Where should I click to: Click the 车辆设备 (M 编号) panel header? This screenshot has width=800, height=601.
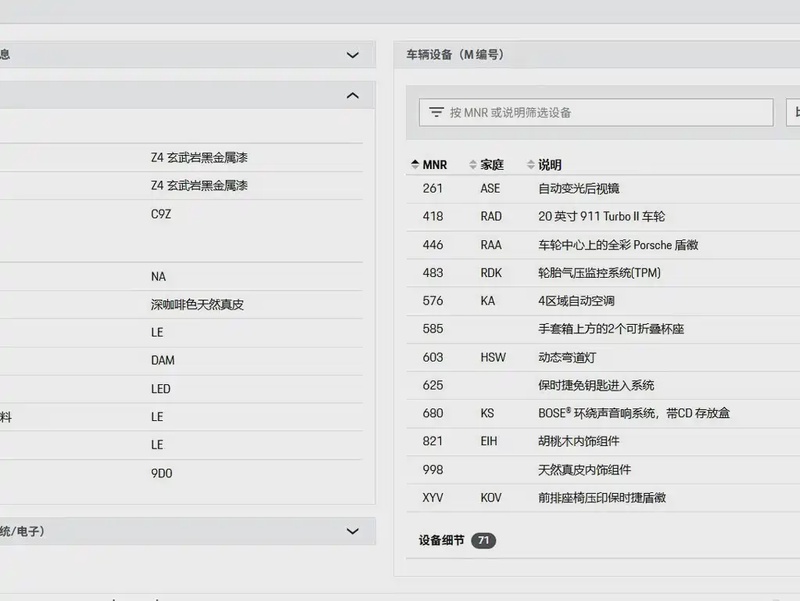455,56
